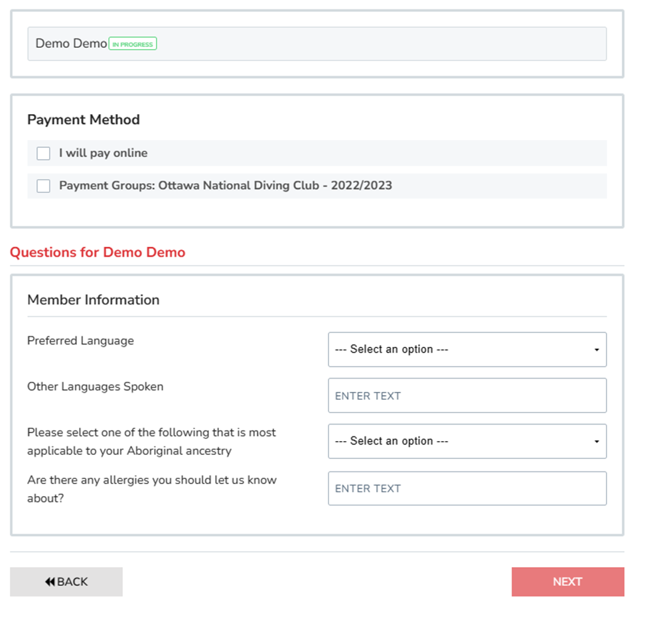Click the Payment Method heading
The height and width of the screenshot is (644, 647).
[84, 120]
